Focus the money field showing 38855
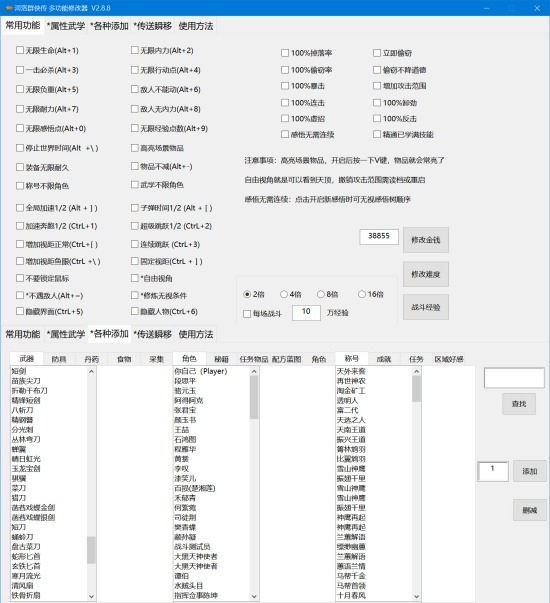Viewport: 550px width, 603px height. tap(379, 236)
